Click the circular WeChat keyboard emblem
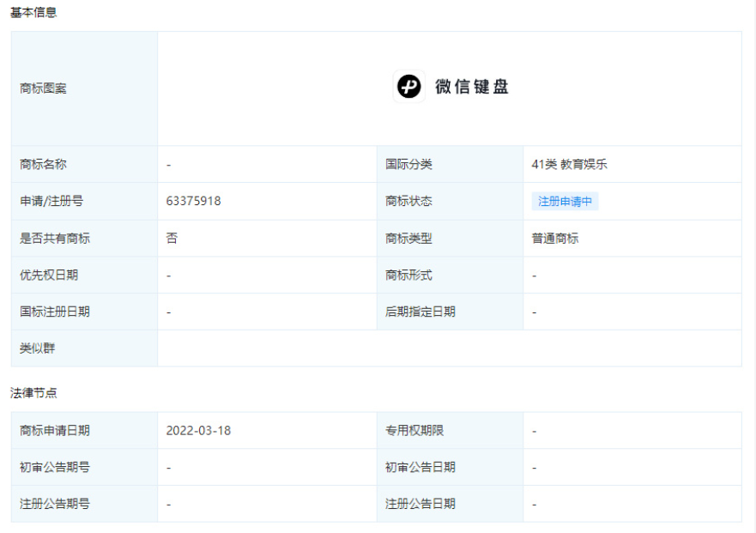 408,86
